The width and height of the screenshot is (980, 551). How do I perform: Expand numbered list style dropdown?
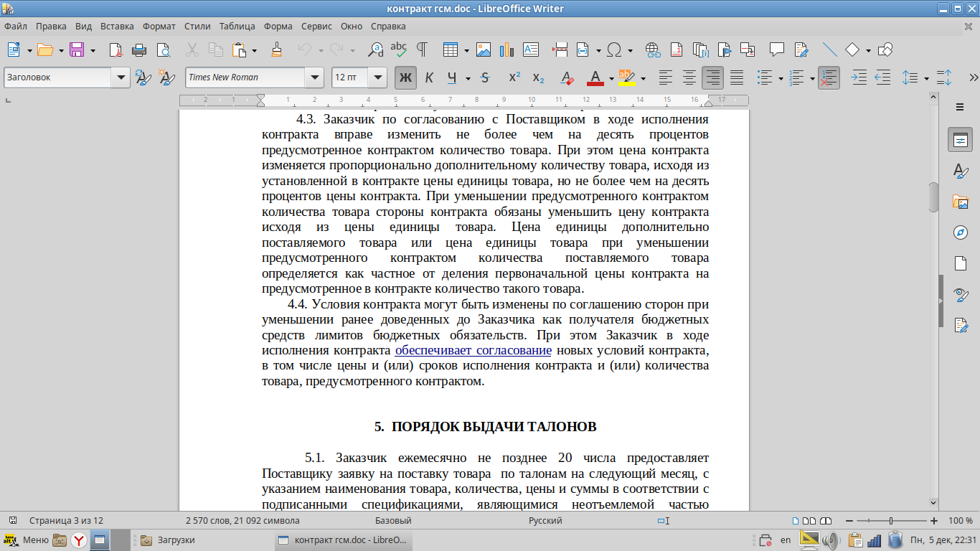tap(811, 78)
